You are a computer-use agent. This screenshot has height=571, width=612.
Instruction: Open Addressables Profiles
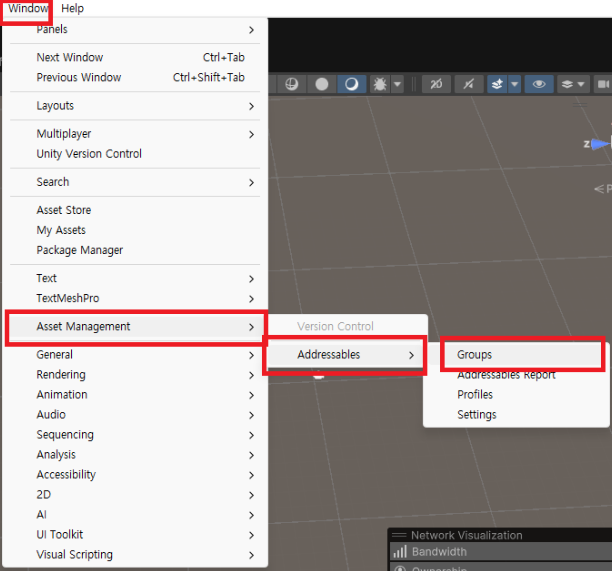516,395
